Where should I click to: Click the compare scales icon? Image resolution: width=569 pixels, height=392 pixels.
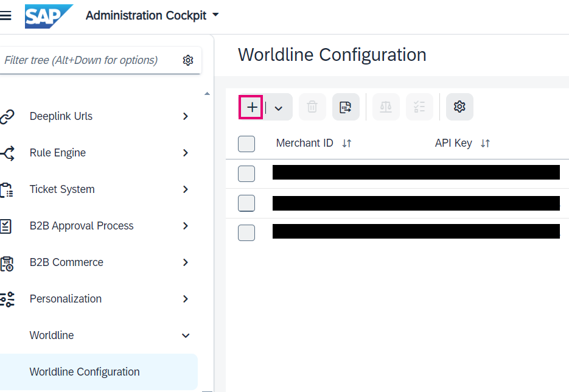point(386,107)
